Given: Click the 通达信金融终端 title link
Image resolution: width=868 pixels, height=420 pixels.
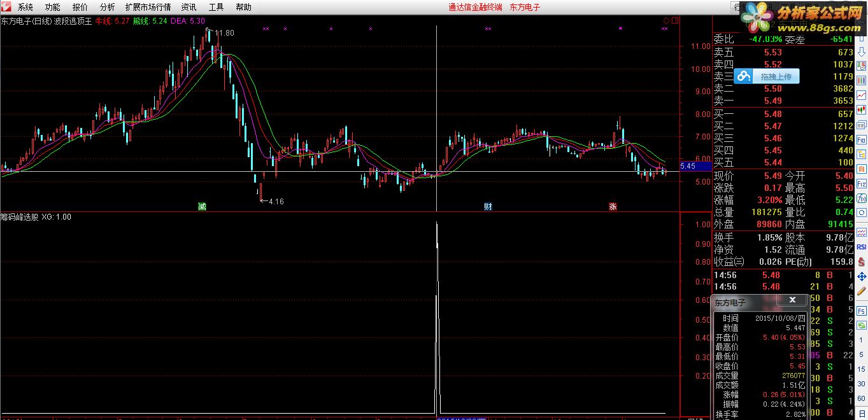Looking at the screenshot, I should tap(475, 8).
